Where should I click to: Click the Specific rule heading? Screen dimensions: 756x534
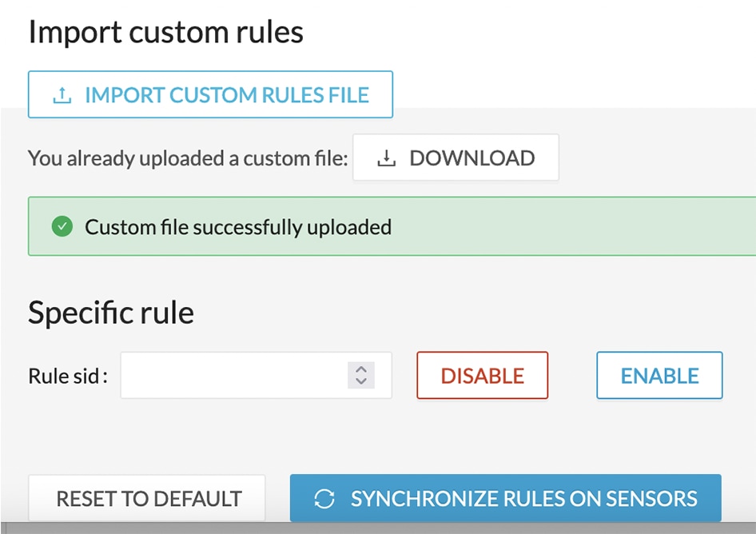[111, 313]
